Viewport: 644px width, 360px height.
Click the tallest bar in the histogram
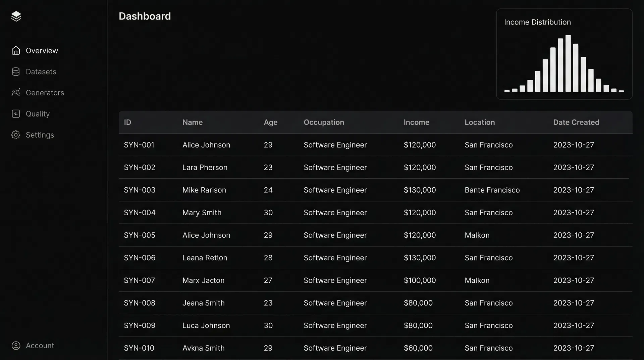pyautogui.click(x=568, y=64)
